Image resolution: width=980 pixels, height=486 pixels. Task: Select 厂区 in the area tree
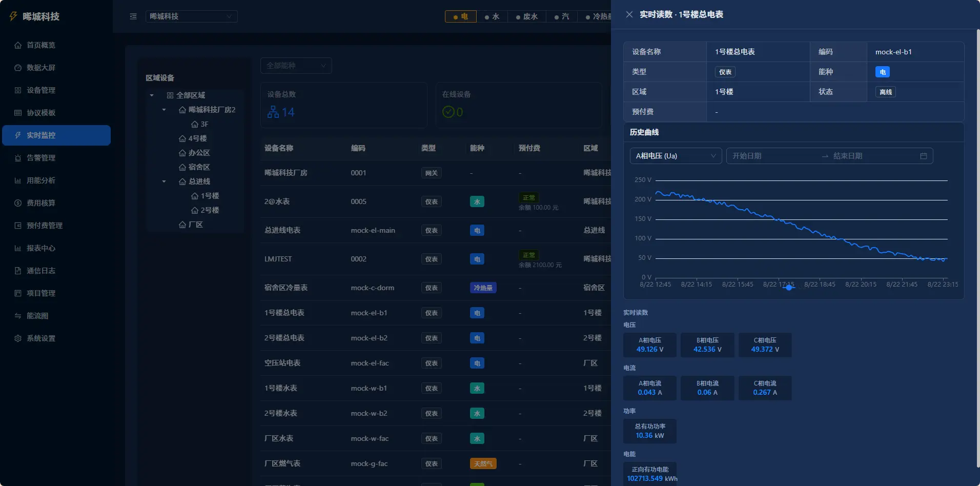point(191,225)
